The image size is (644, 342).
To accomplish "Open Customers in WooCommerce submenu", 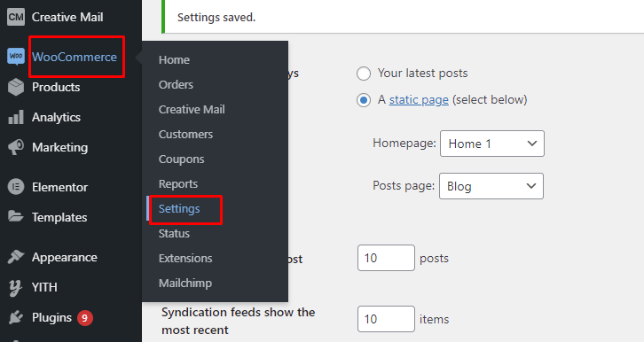I will click(x=185, y=134).
